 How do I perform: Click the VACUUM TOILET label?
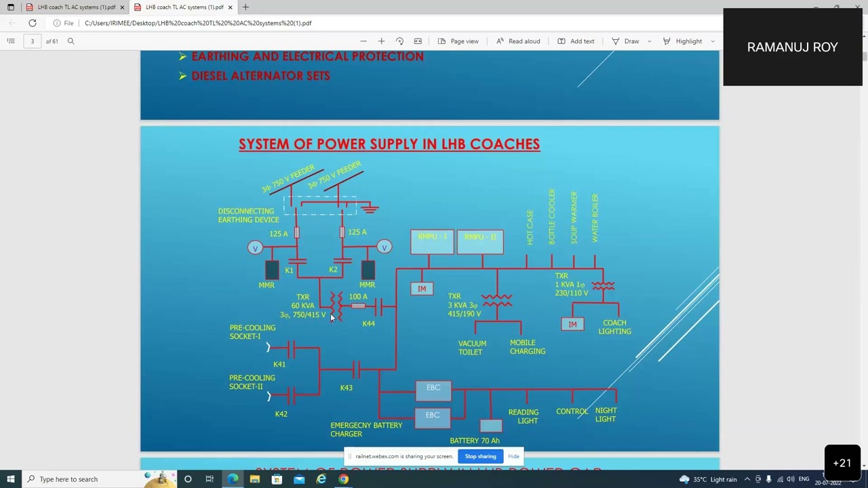(x=472, y=348)
